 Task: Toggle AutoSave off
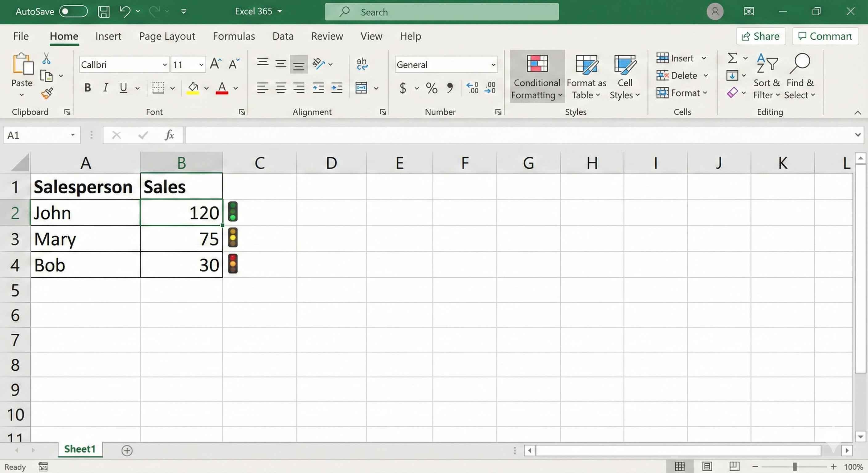(73, 11)
